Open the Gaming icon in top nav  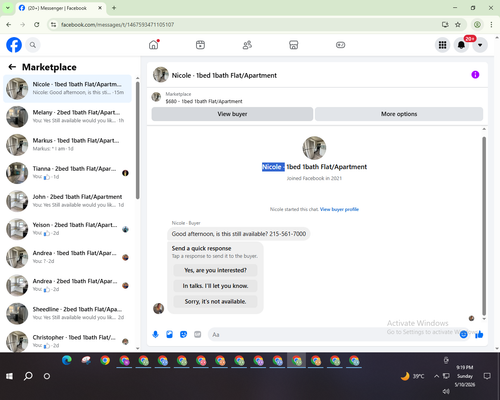pos(340,45)
